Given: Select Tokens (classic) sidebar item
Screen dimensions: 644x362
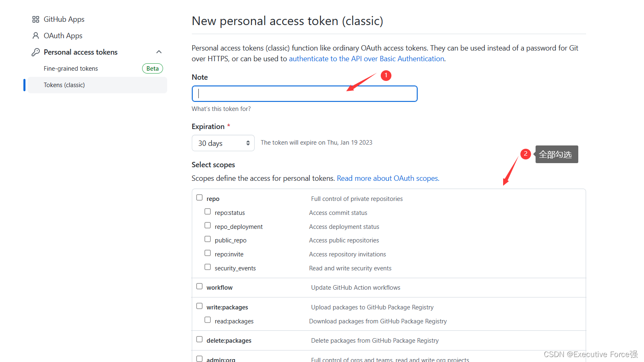Looking at the screenshot, I should tap(64, 85).
